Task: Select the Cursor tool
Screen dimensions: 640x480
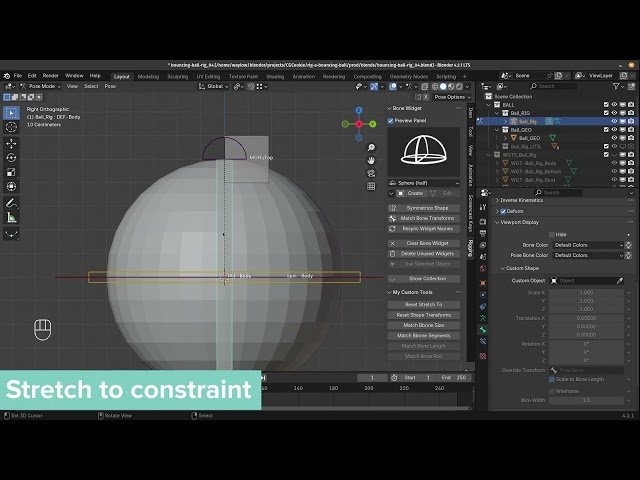Action: coord(11,127)
